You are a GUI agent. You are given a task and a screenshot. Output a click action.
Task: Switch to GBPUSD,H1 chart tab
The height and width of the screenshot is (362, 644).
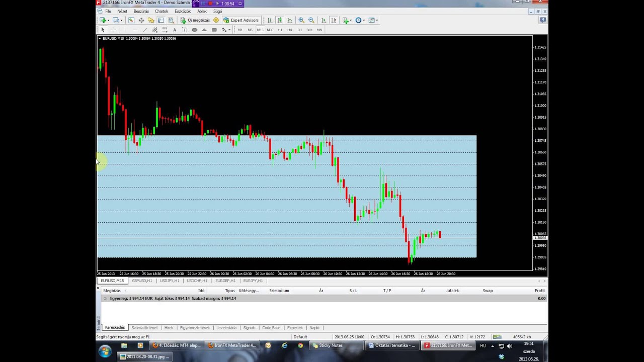pyautogui.click(x=142, y=281)
